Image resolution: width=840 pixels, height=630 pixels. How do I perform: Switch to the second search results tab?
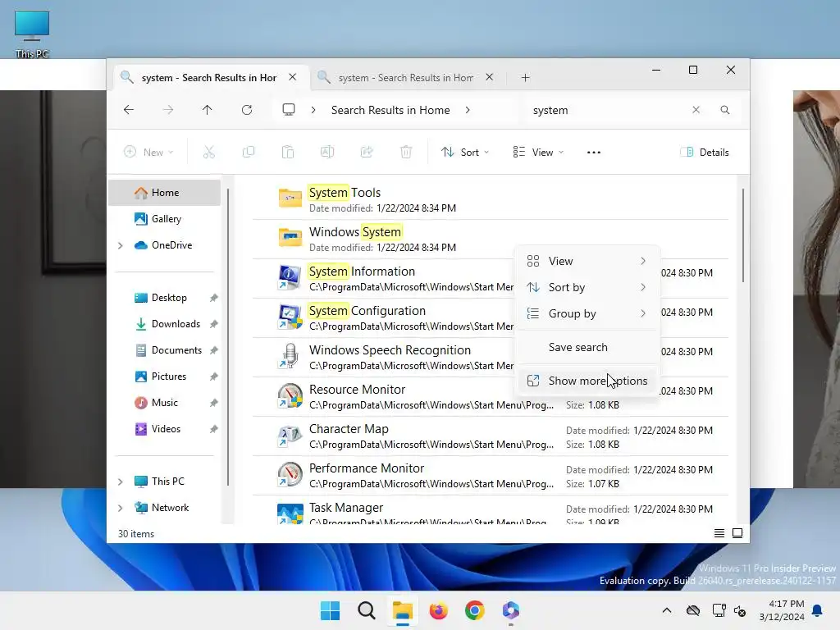pyautogui.click(x=405, y=78)
